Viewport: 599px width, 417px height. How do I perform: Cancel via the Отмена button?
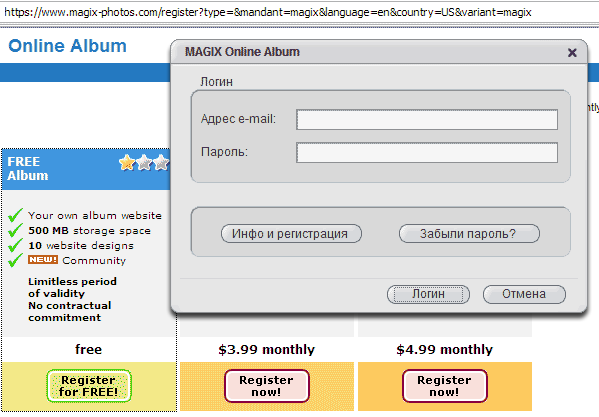(x=524, y=294)
